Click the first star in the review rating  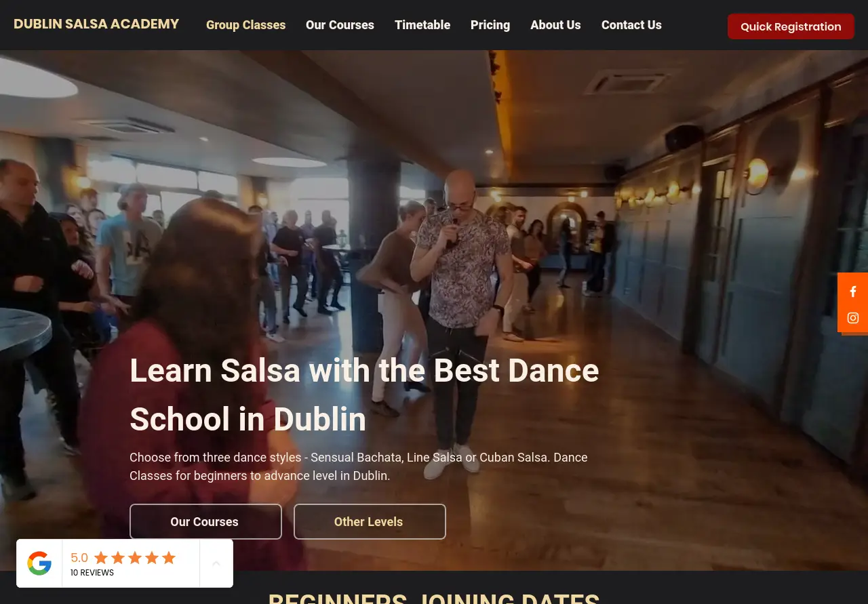click(100, 557)
